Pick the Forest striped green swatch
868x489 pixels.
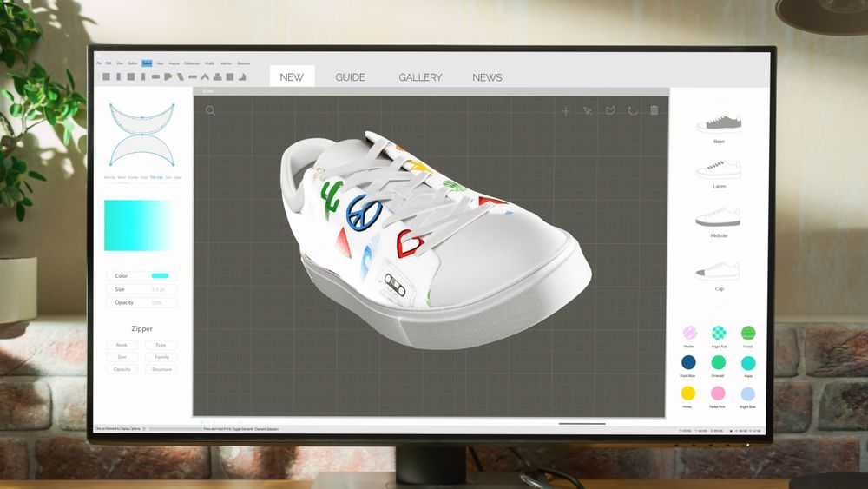click(748, 333)
